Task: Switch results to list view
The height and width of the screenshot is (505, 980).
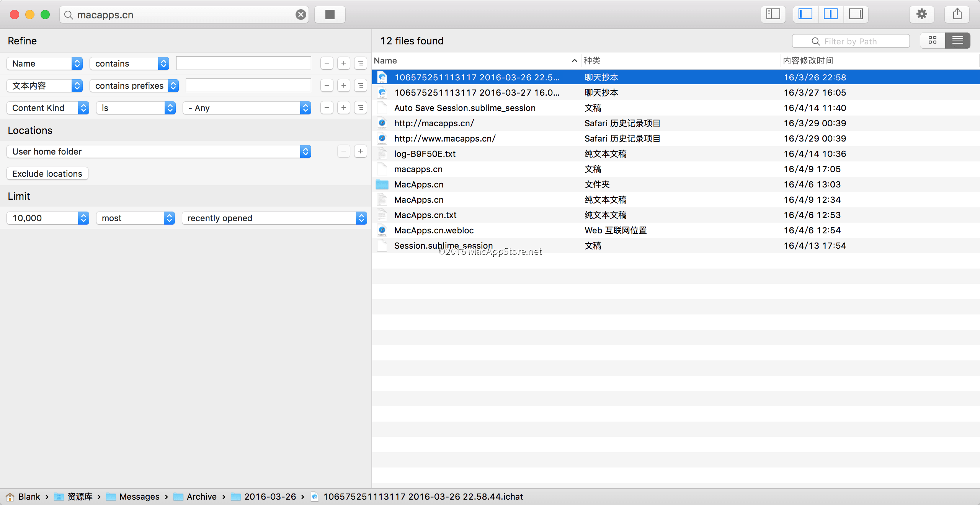Action: click(957, 40)
